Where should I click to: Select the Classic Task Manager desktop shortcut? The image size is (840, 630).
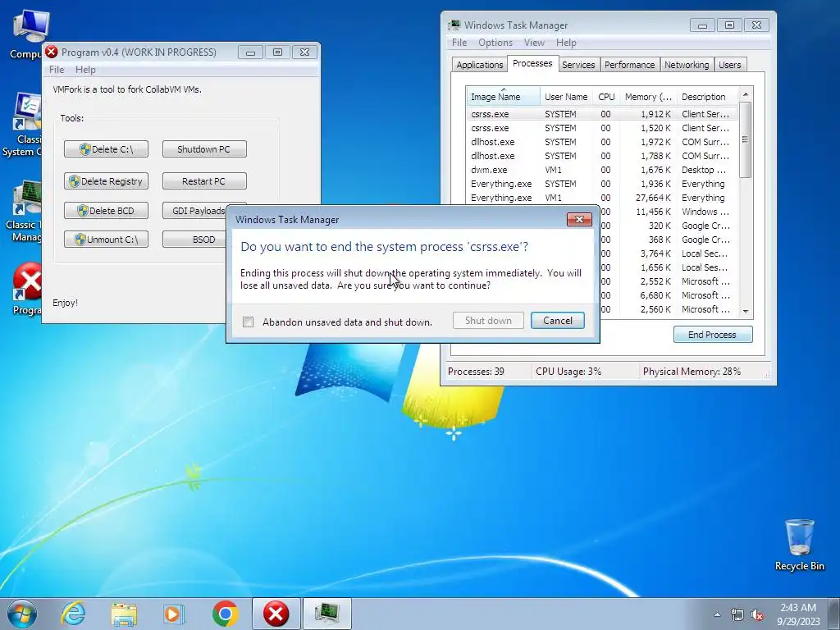click(x=24, y=211)
